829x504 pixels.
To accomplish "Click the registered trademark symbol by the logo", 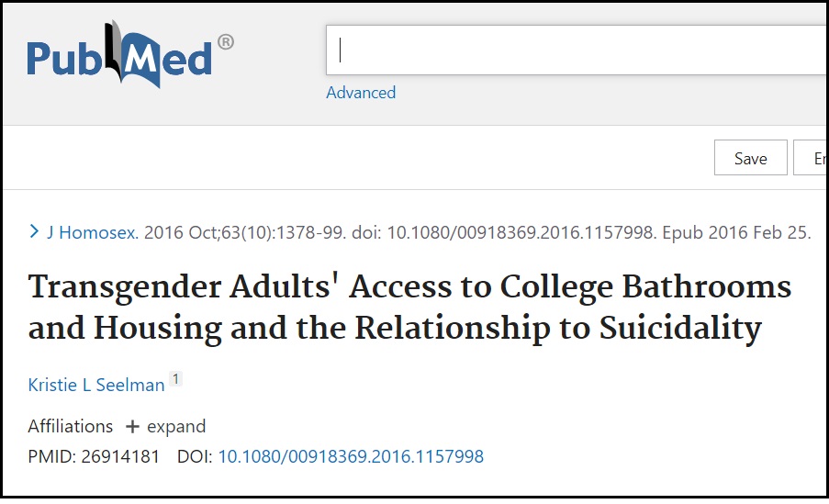I will pos(226,41).
